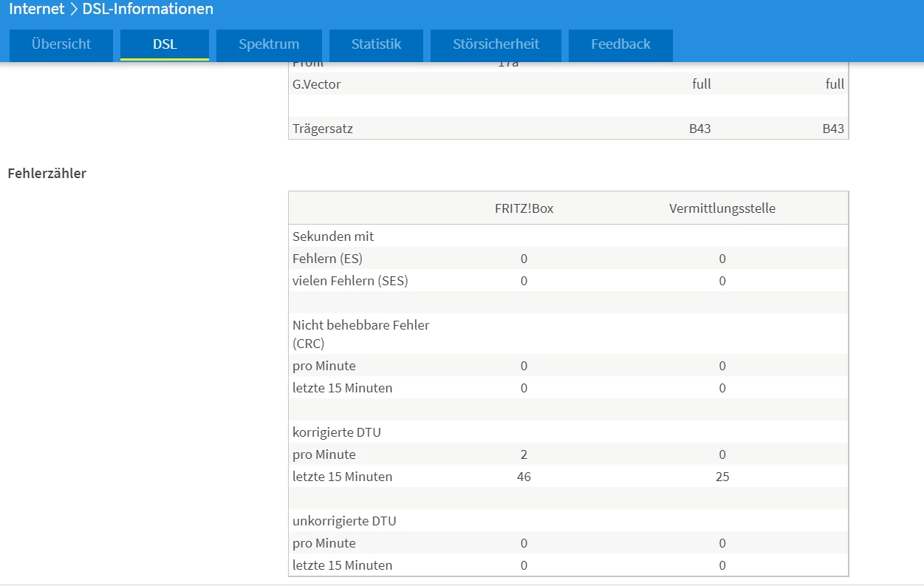Click the G.Vector row label

317,84
